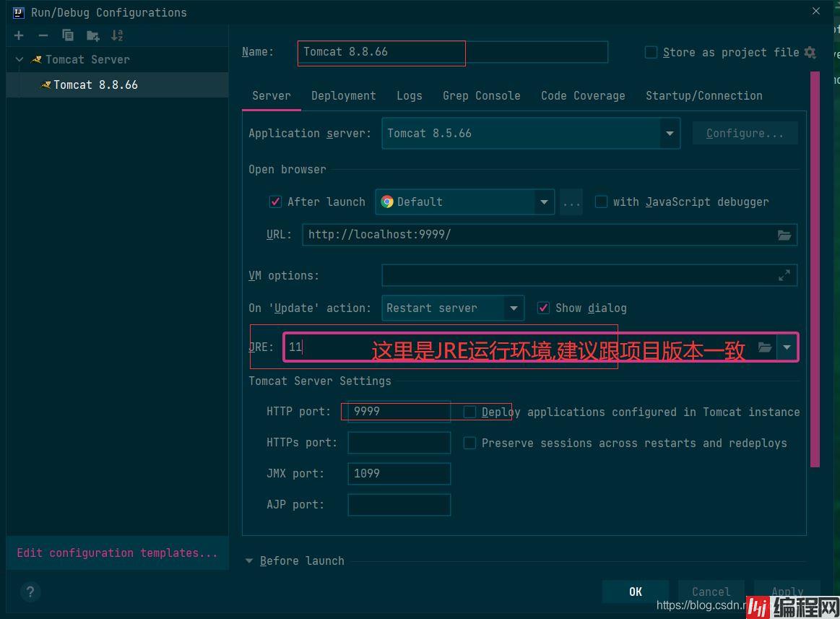Click gear icon beside Store as project file
The width and height of the screenshot is (840, 619).
[x=810, y=52]
